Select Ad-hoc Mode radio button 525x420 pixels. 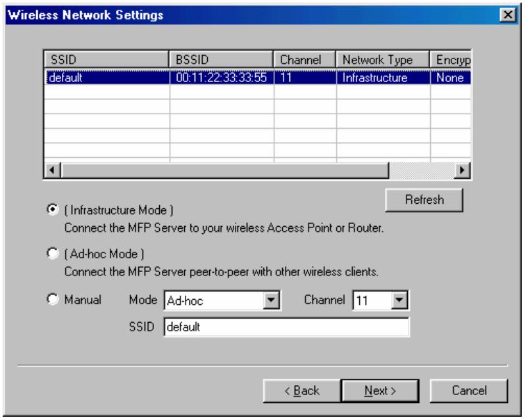point(53,253)
